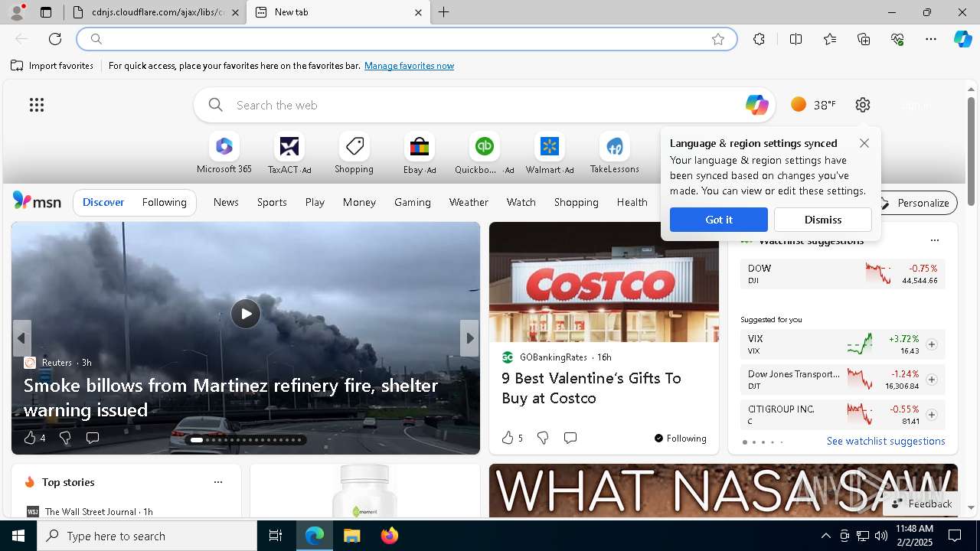Screen dimensions: 980x551
Task: Switch to the cdnjs.cloudflare.com tab
Action: (155, 12)
